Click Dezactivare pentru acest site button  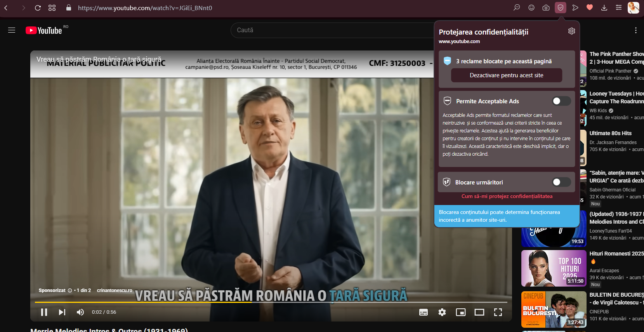(x=506, y=75)
